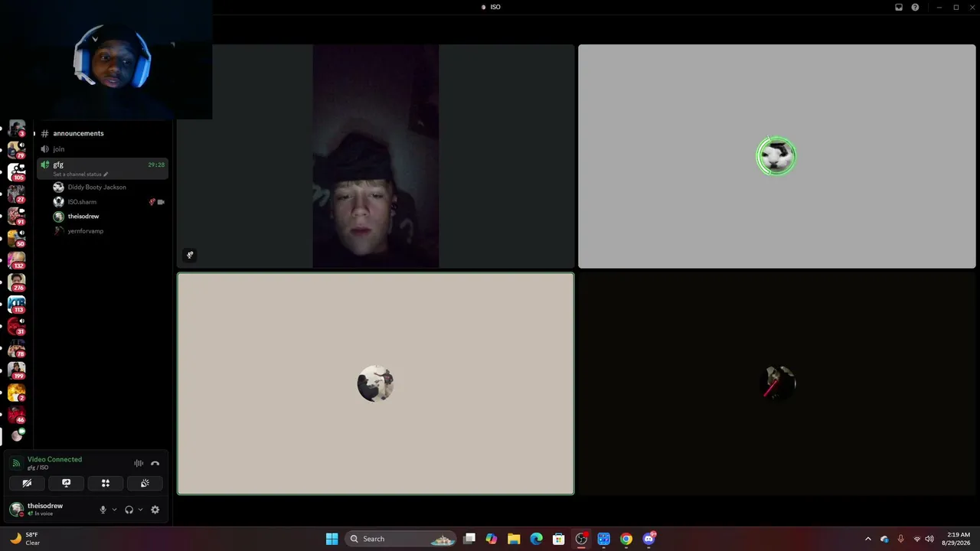The image size is (980, 551).
Task: Launch Microsoft Edge from the taskbar
Action: 536,539
